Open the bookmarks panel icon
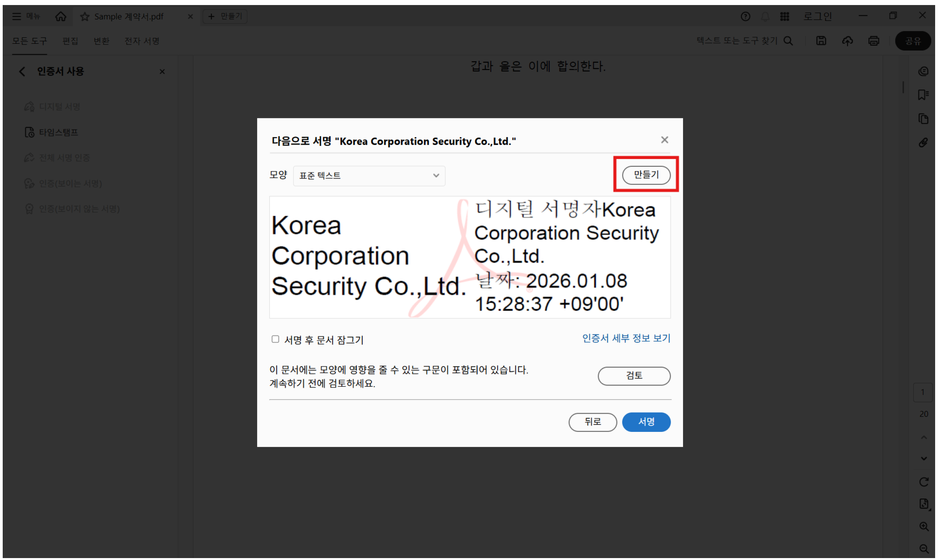The image size is (939, 560). point(924,94)
